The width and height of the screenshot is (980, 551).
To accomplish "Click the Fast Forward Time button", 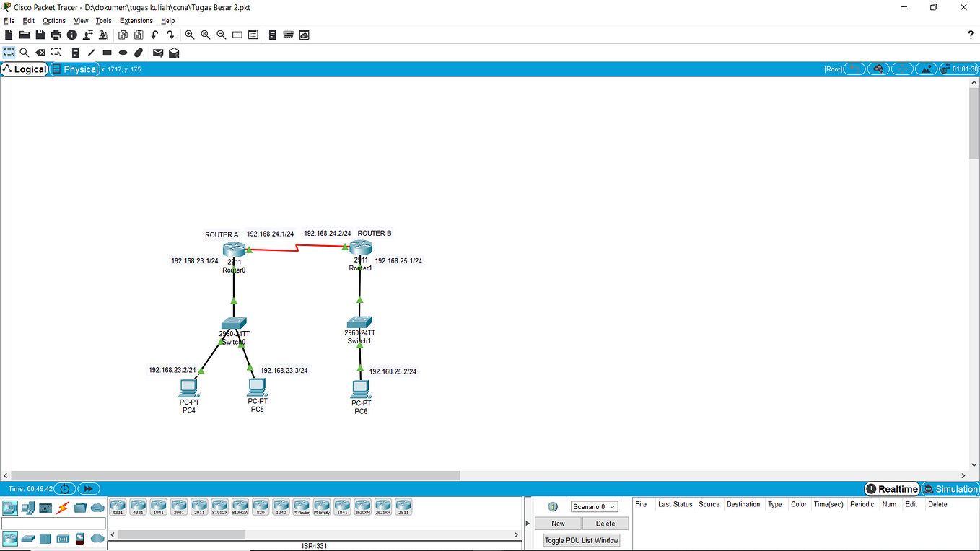I will (x=88, y=489).
